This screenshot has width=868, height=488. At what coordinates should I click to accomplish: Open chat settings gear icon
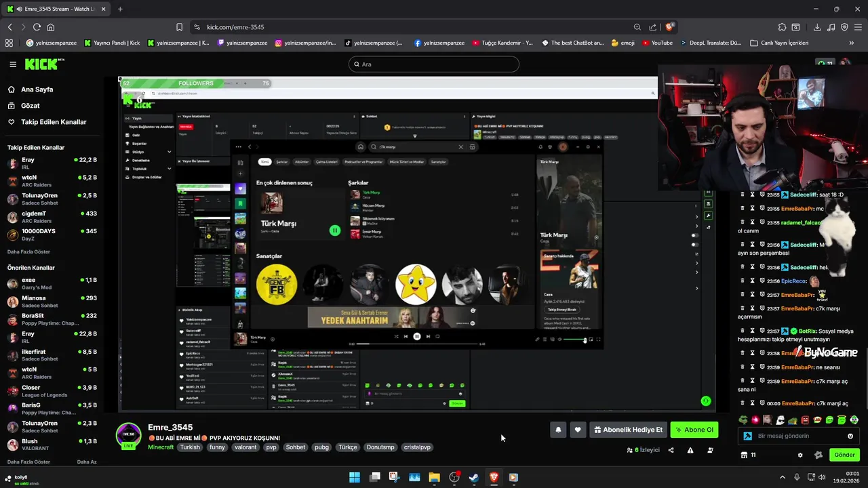pyautogui.click(x=800, y=455)
